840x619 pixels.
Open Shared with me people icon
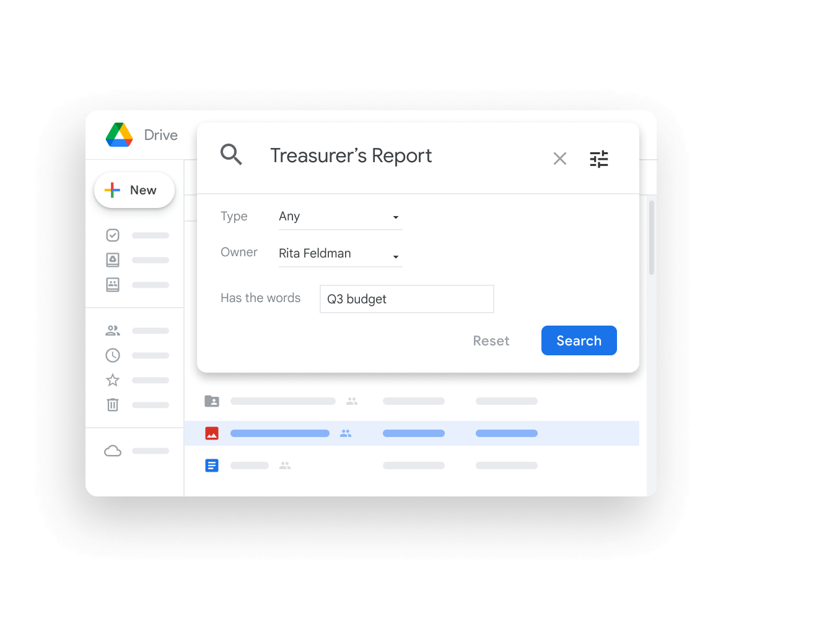point(113,331)
